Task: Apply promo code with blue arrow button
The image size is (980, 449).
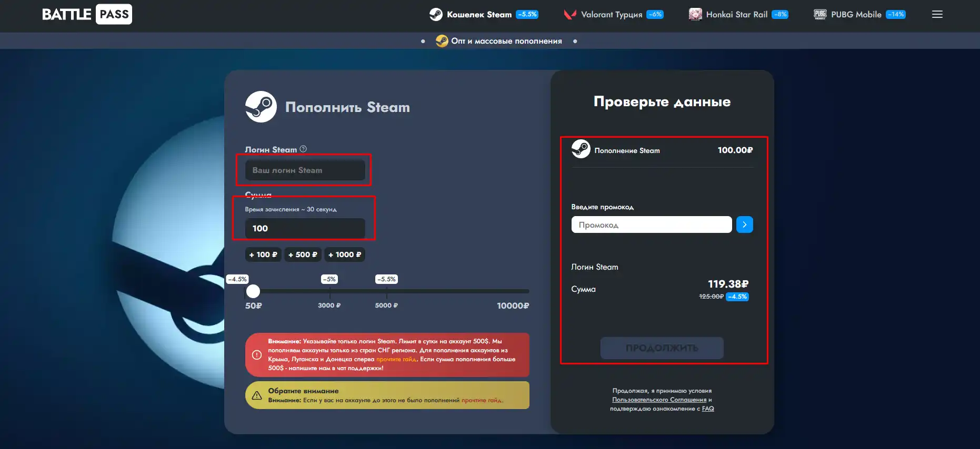Action: (x=745, y=224)
